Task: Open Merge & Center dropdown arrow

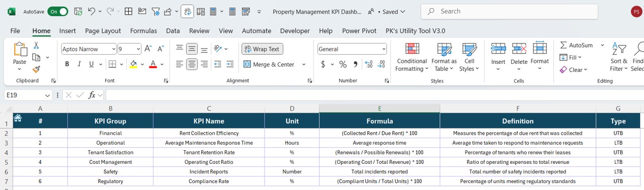Action: pyautogui.click(x=303, y=64)
